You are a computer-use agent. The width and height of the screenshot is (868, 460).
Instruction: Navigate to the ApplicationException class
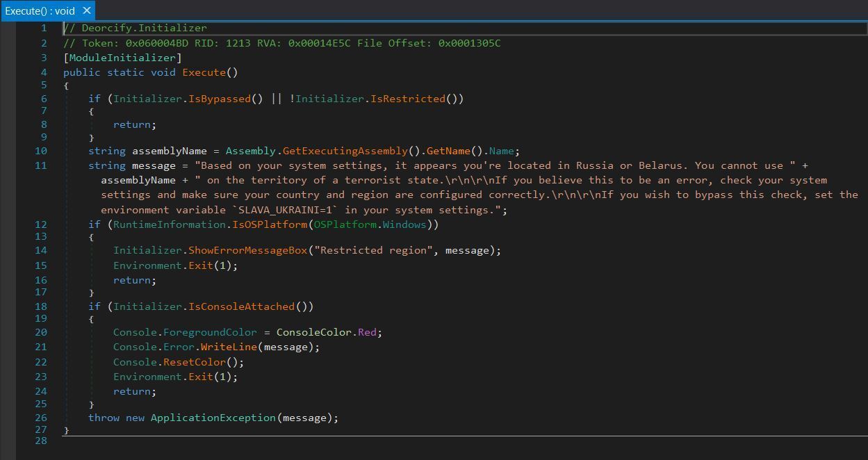pyautogui.click(x=213, y=418)
